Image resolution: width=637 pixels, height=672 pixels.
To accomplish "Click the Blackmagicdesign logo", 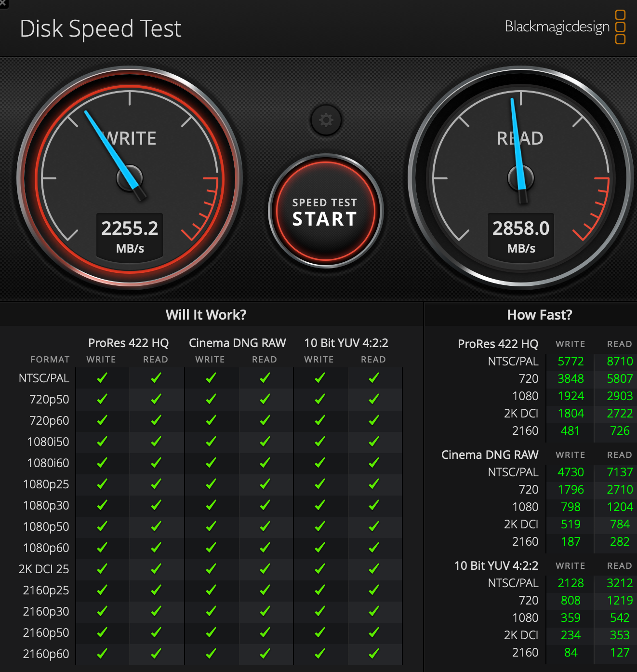I will [565, 27].
